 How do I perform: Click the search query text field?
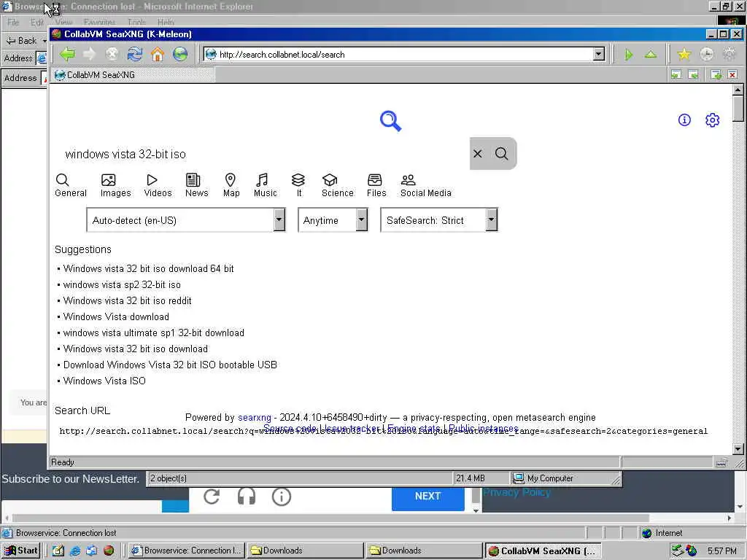pyautogui.click(x=265, y=154)
